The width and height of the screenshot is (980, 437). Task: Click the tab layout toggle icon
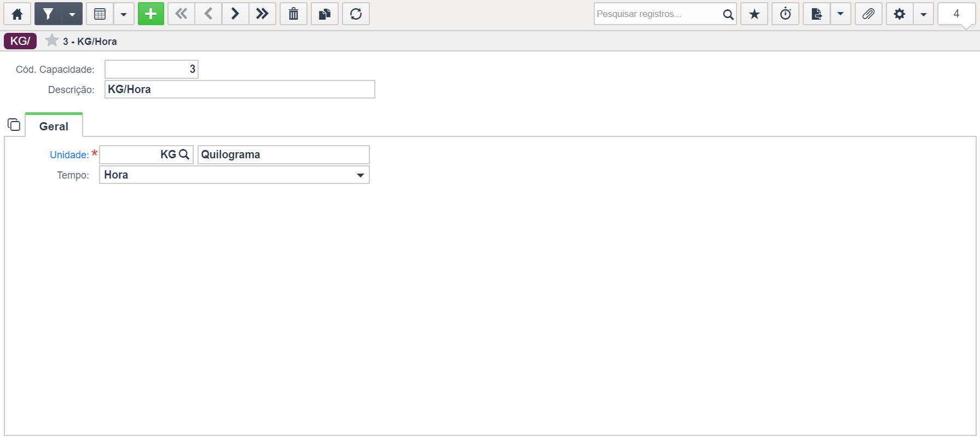[14, 125]
